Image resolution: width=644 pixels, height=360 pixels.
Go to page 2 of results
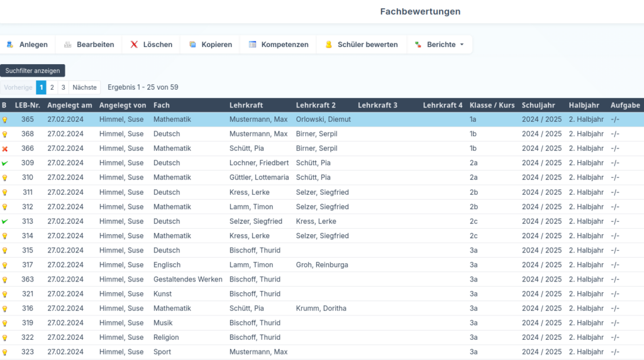(52, 87)
